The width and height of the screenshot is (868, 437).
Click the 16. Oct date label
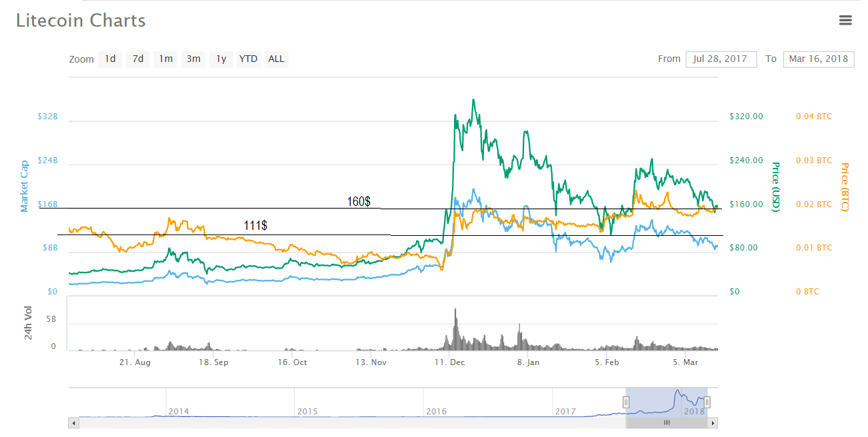tap(292, 362)
